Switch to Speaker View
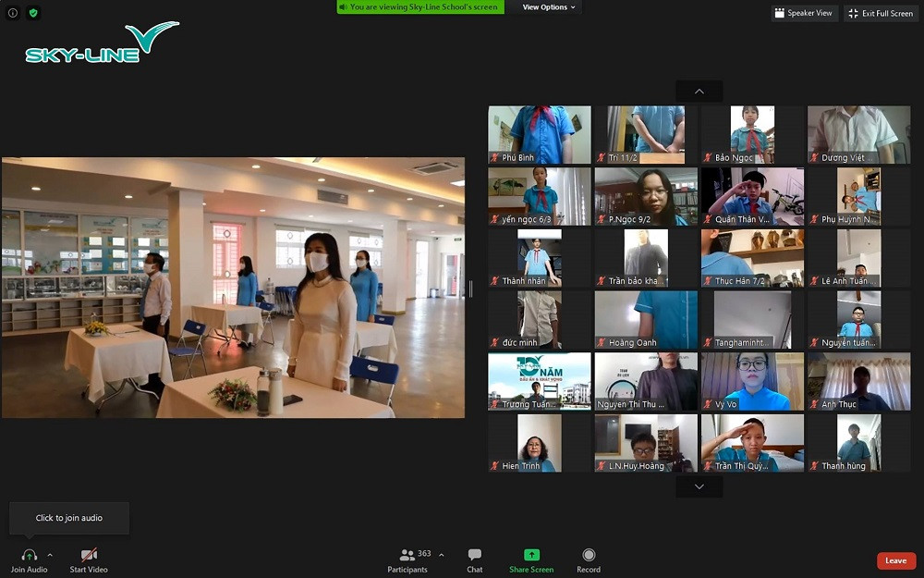Image resolution: width=924 pixels, height=578 pixels. point(804,13)
